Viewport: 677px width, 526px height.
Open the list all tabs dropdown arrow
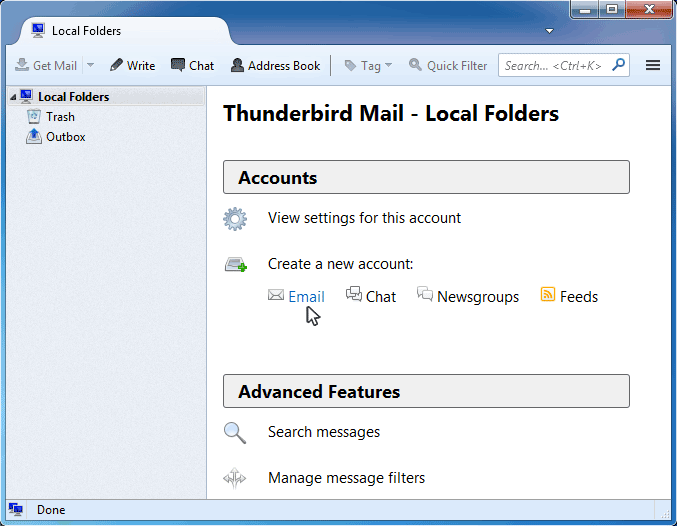point(549,31)
